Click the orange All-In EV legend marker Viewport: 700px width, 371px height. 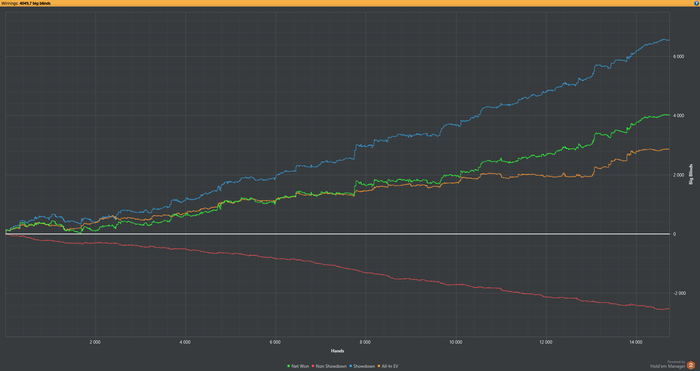click(378, 366)
